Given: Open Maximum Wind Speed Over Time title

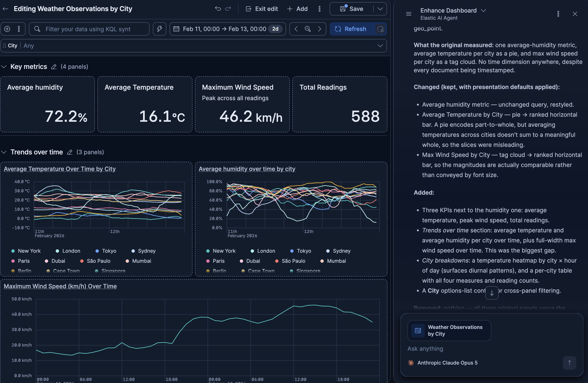Looking at the screenshot, I should tap(60, 286).
